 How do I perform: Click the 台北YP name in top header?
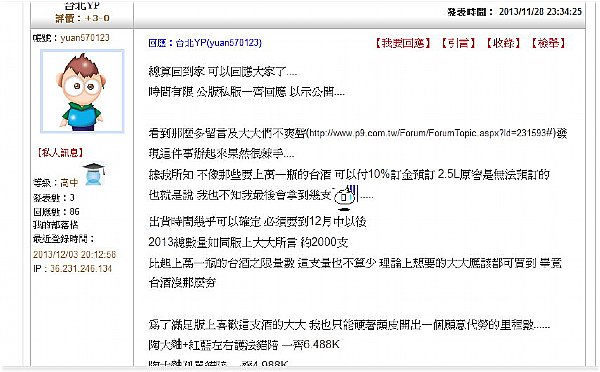(x=82, y=5)
